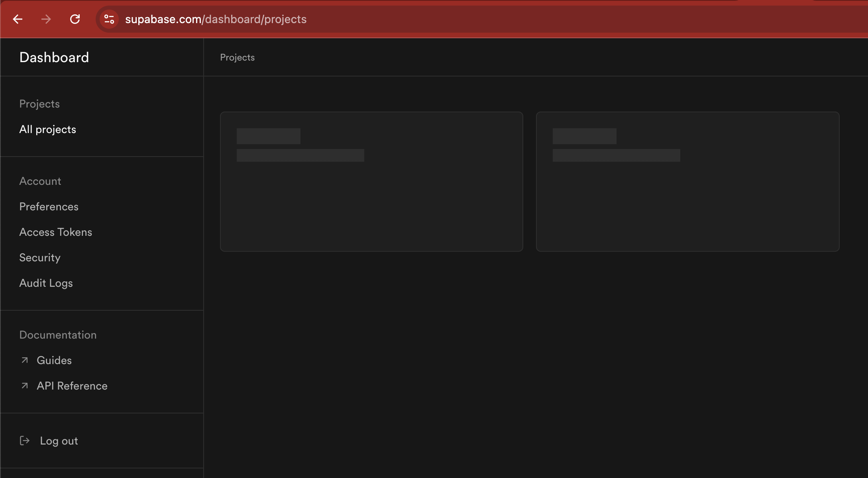Open site information settings icon

click(x=109, y=19)
